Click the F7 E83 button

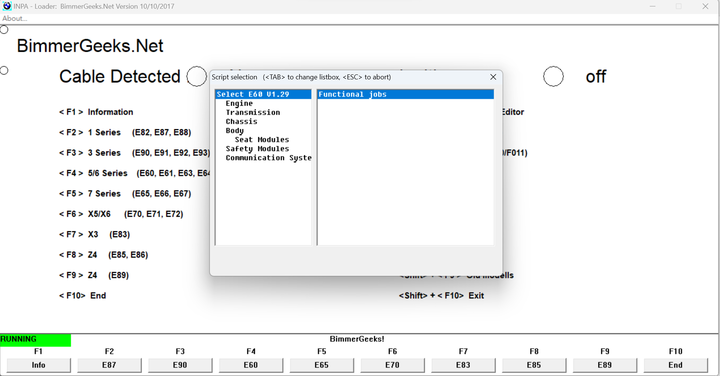coord(463,365)
